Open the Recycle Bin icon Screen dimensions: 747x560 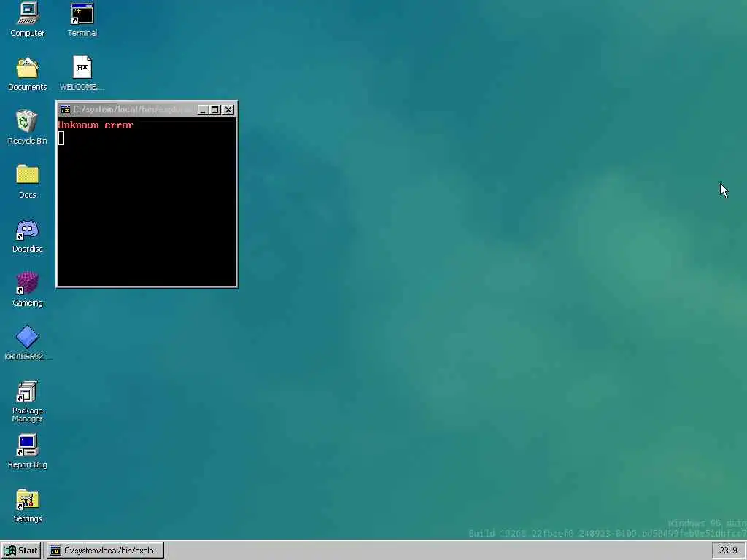coord(27,128)
